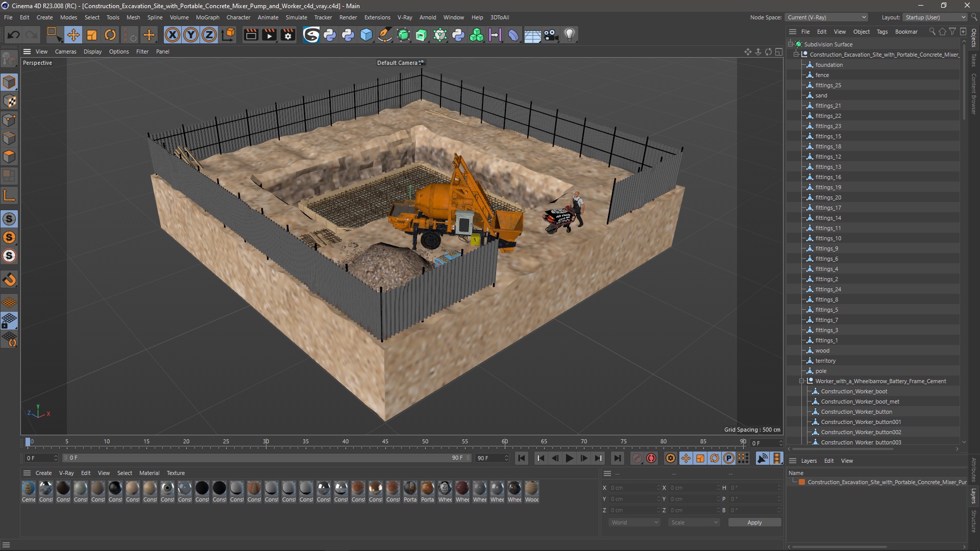Collapse Subdivision Surface tree node
The width and height of the screenshot is (980, 551).
(x=791, y=44)
